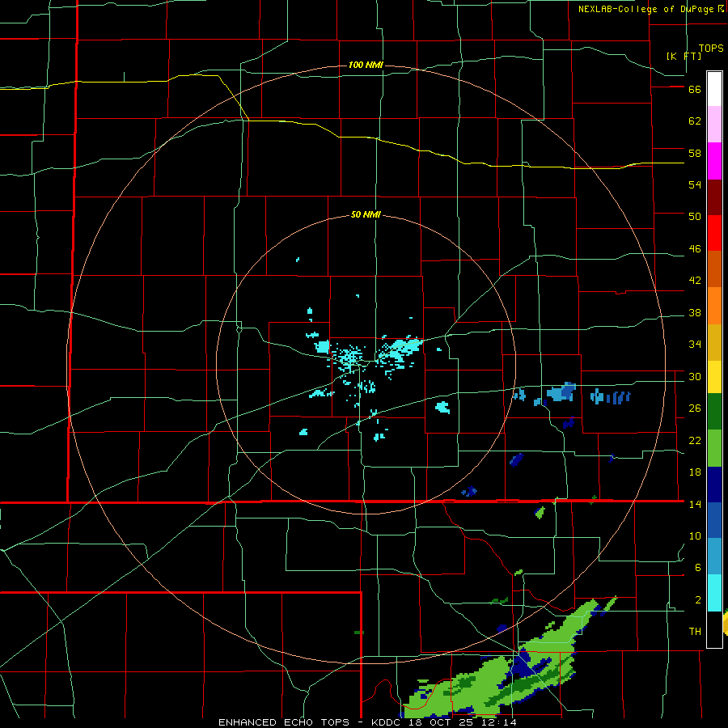728x728 pixels.
Task: Pick the cyan legend swatch
Action: click(714, 593)
